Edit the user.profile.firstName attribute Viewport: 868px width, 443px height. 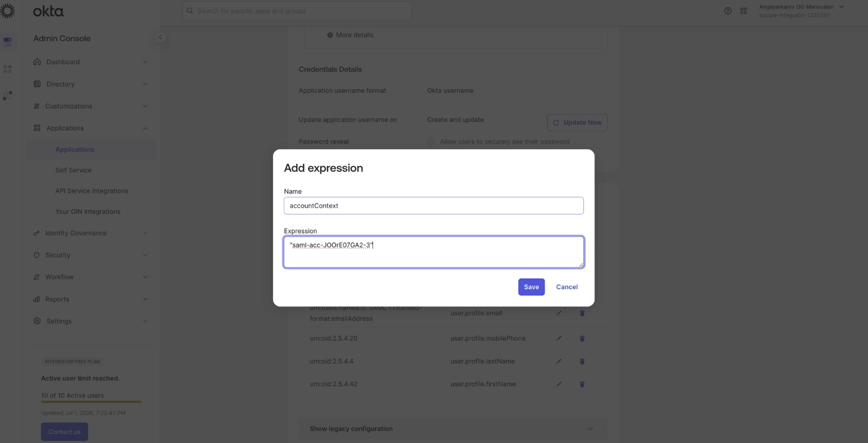559,384
